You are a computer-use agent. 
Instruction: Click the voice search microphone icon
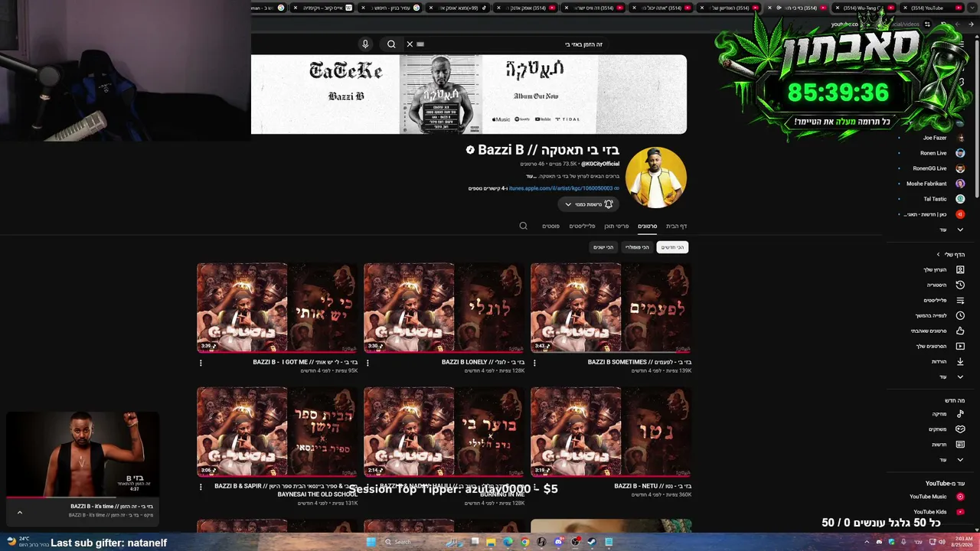(365, 44)
